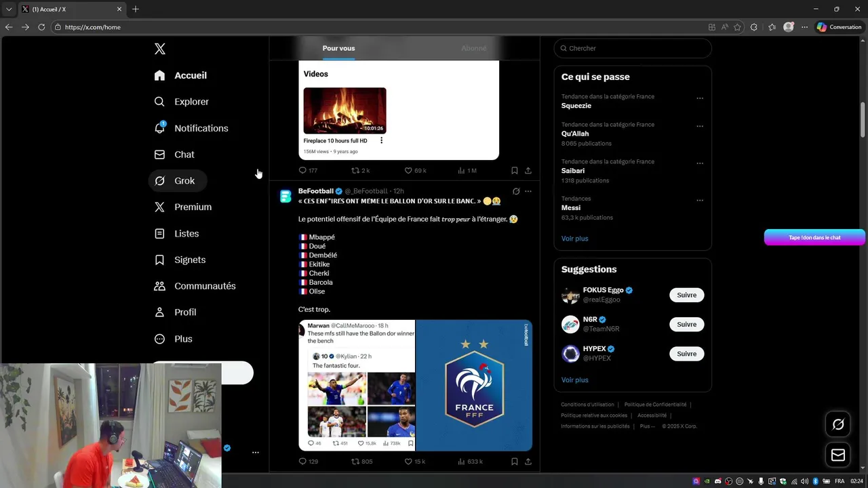Reply to the fireplace post with 177 replies
This screenshot has height=488, width=868.
point(308,171)
